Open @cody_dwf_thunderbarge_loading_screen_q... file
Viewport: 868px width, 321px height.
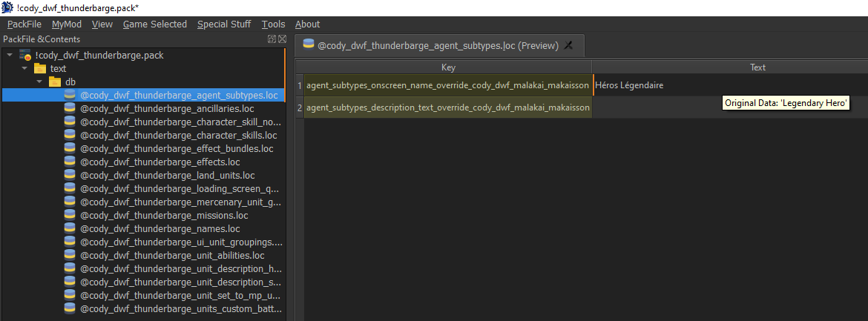pos(181,189)
